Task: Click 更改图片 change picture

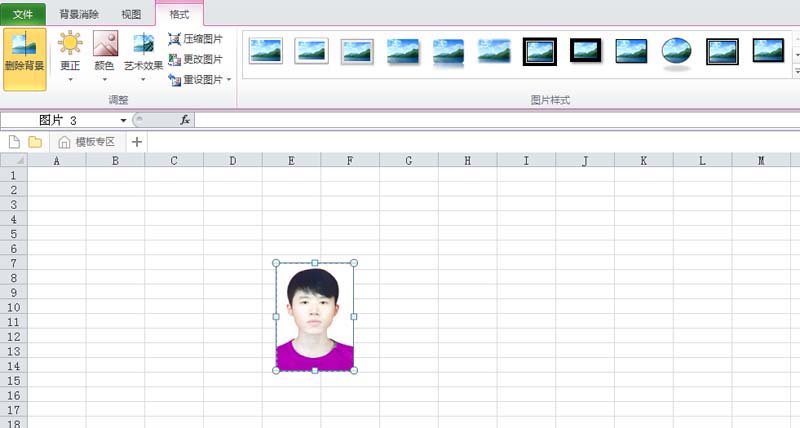Action: pos(195,59)
